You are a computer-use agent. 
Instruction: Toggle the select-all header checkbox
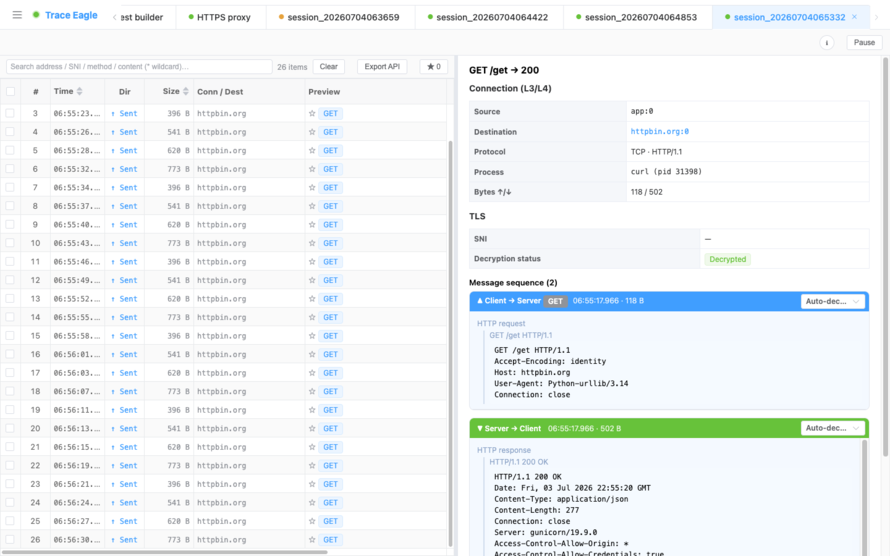[x=10, y=91]
